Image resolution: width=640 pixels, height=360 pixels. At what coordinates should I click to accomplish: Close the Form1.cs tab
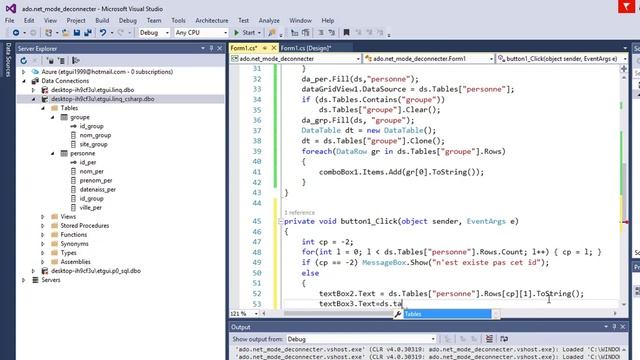pyautogui.click(x=274, y=48)
